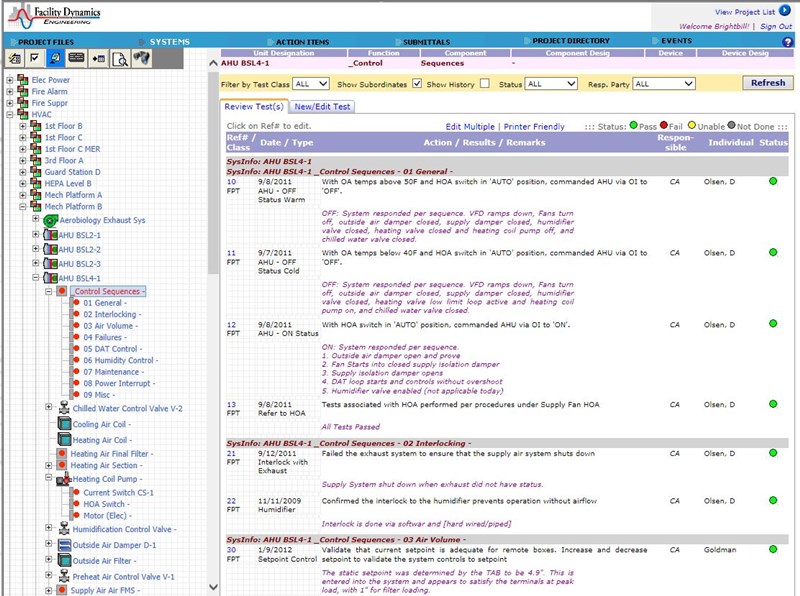Uncheck the Show Subordinates checkbox
The image size is (800, 596).
(x=417, y=84)
